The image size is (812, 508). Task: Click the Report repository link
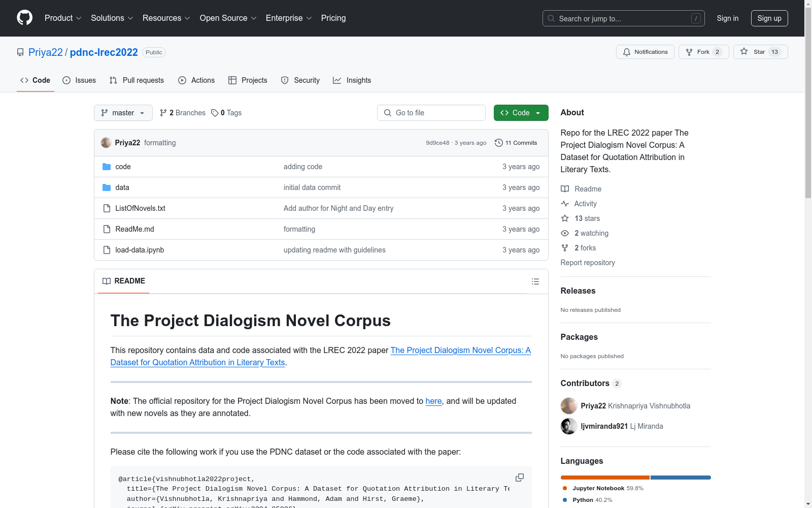point(588,263)
